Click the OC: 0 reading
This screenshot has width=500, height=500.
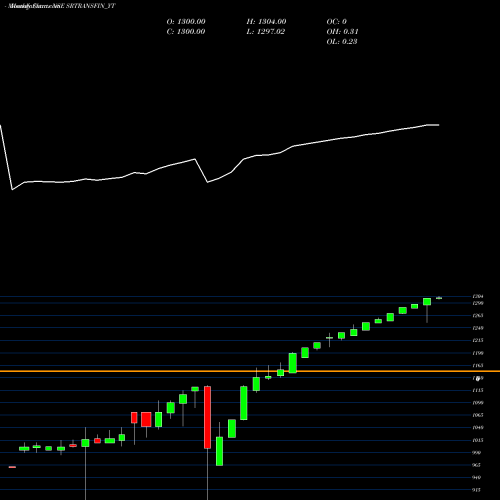pyautogui.click(x=337, y=22)
